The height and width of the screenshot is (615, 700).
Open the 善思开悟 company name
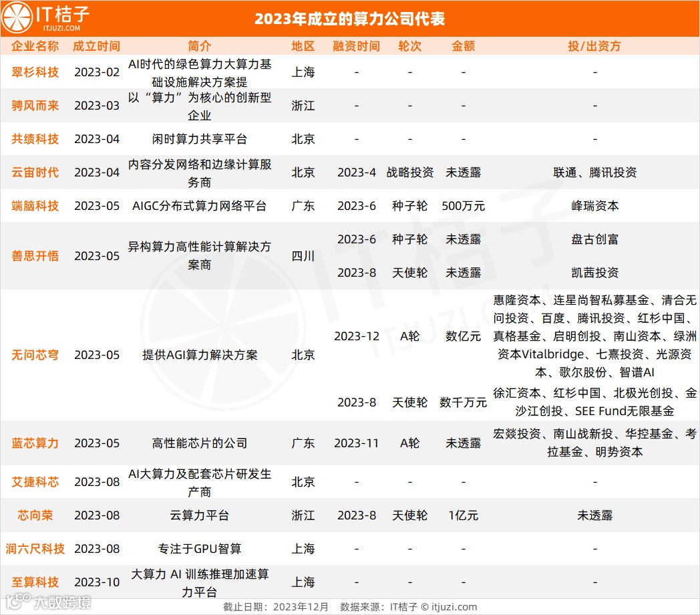point(35,255)
